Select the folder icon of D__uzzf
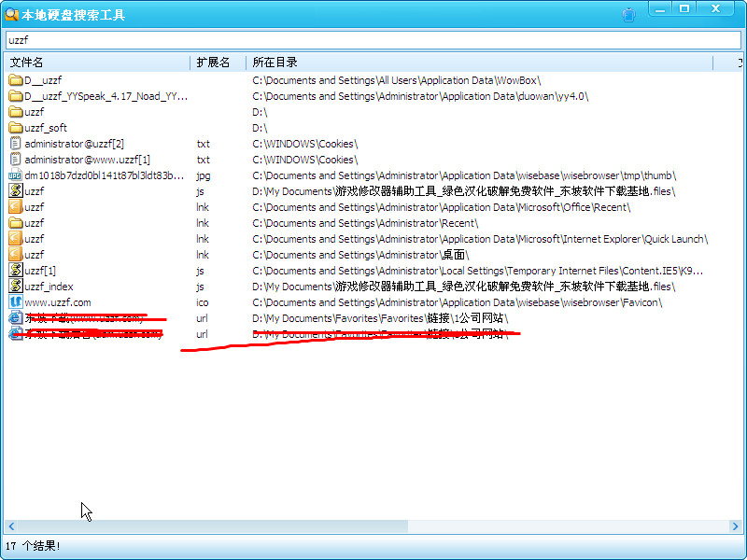747x560 pixels. 16,79
